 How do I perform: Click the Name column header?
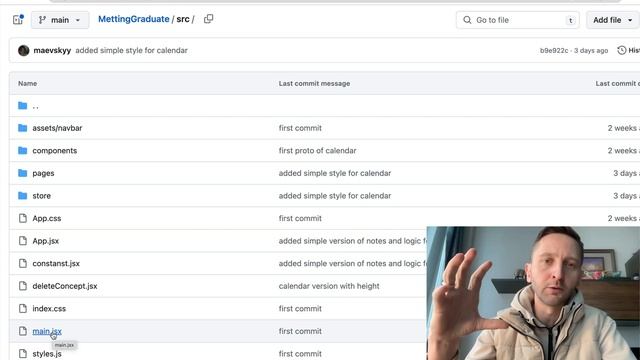click(x=28, y=84)
